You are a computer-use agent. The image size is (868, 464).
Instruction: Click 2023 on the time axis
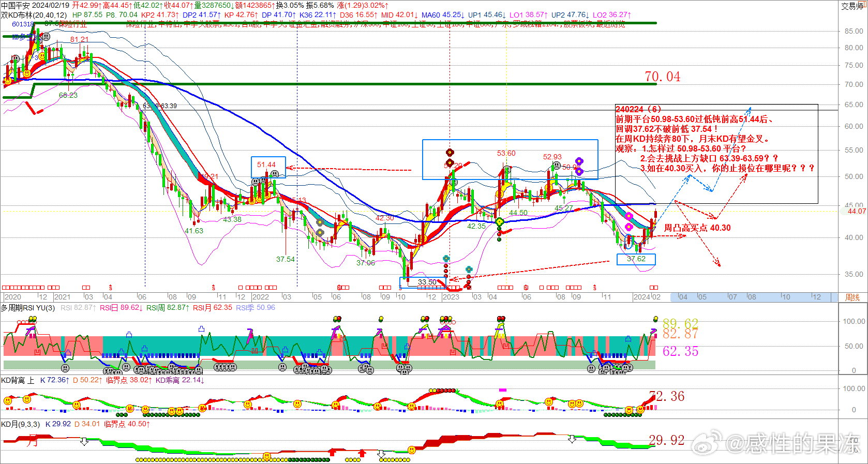click(451, 297)
